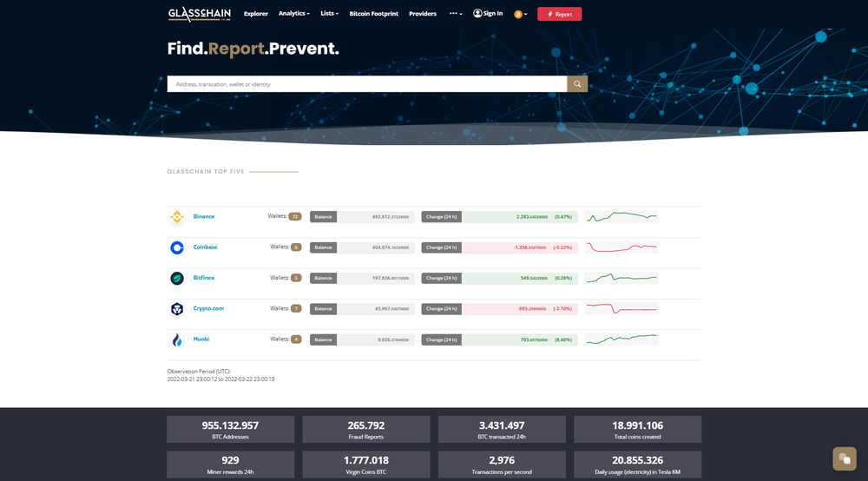Open the Bitcoin currency selector
Screen dimensions: 868x481
(520, 15)
